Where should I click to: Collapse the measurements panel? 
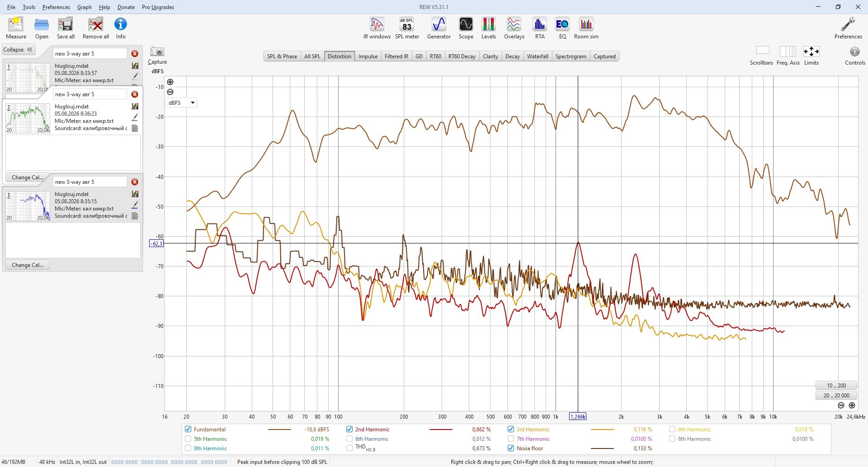click(x=18, y=50)
